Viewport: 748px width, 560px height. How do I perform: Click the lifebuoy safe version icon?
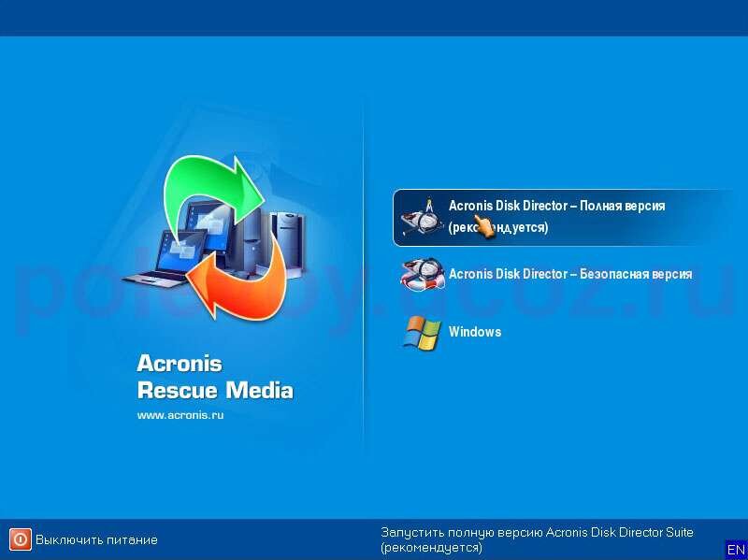[423, 274]
